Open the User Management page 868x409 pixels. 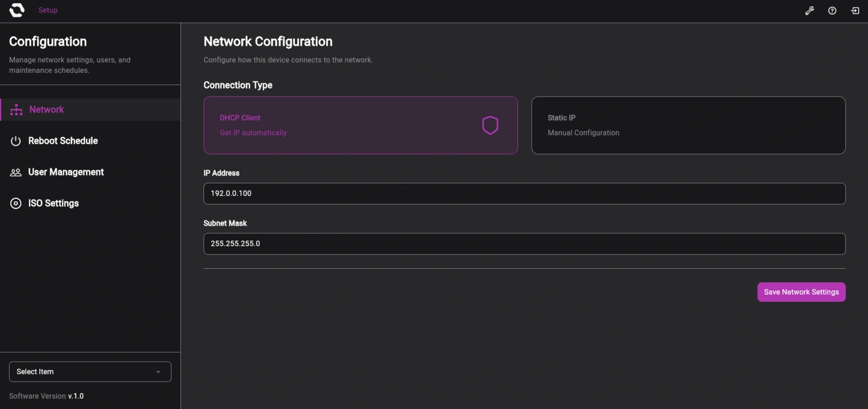click(66, 172)
